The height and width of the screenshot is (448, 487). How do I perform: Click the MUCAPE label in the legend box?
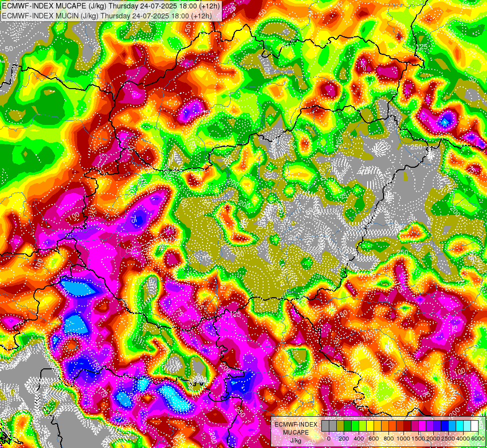(x=296, y=433)
